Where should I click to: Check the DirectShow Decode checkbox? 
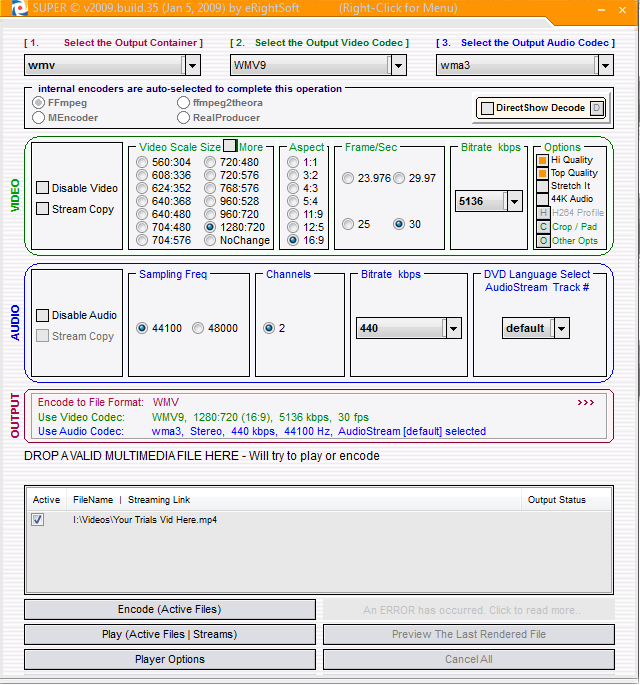click(487, 108)
